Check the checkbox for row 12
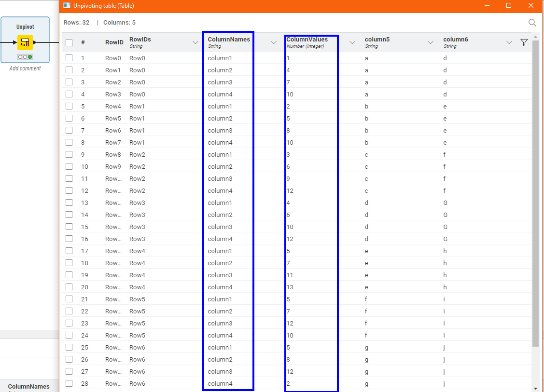The image size is (544, 392). click(69, 190)
